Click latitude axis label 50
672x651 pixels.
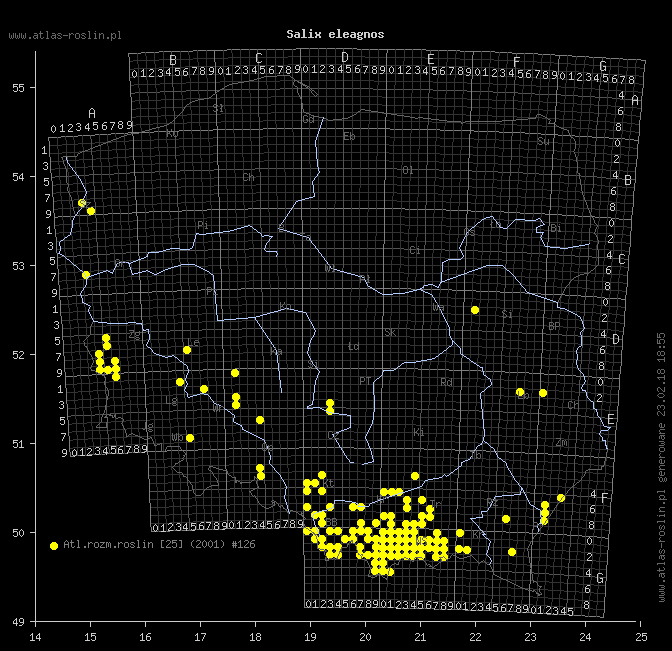click(18, 533)
